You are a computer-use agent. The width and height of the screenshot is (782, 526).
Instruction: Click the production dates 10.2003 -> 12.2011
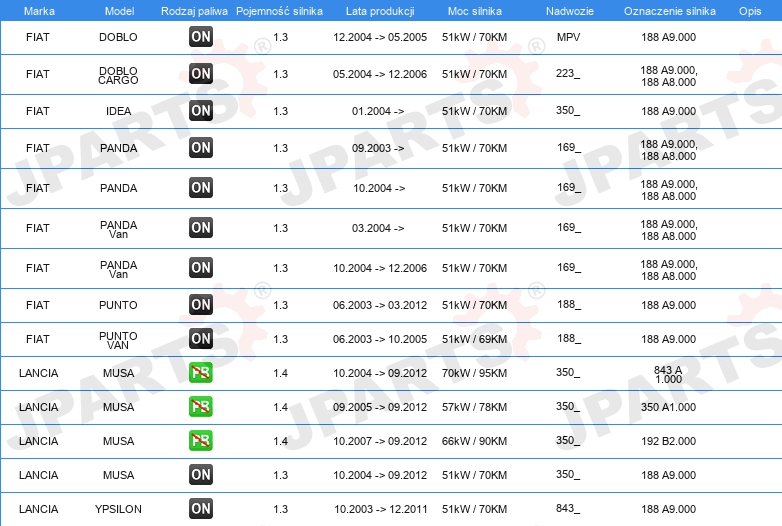click(381, 509)
